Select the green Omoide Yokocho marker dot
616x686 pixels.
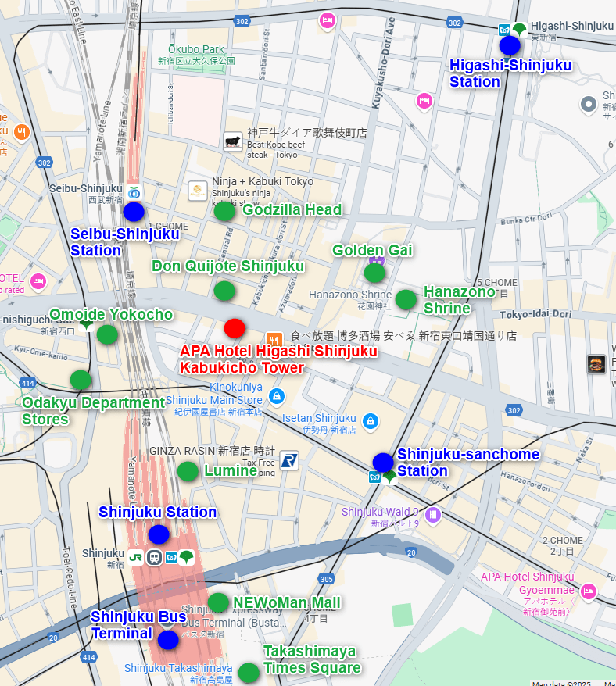pos(107,334)
